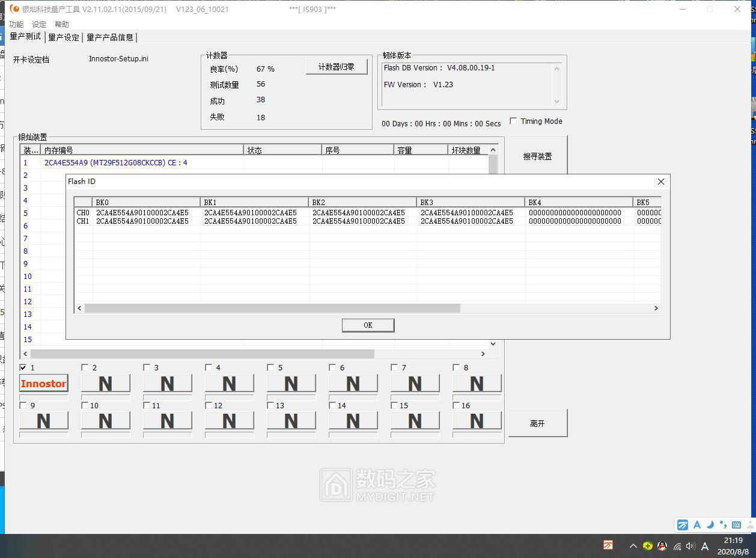The image size is (756, 558).
Task: Click Flash ID table right scroll arrow
Action: point(656,308)
